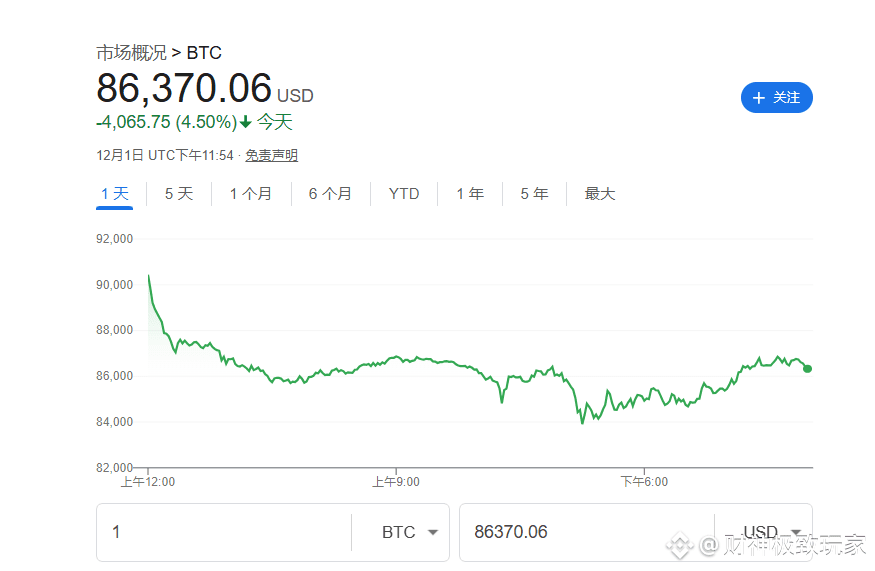
Task: Open the 免责声明 disclaimer link
Action: coord(271,155)
